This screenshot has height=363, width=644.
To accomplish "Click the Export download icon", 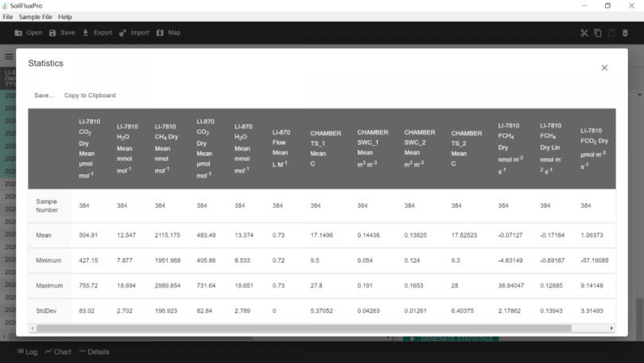I will coord(86,33).
